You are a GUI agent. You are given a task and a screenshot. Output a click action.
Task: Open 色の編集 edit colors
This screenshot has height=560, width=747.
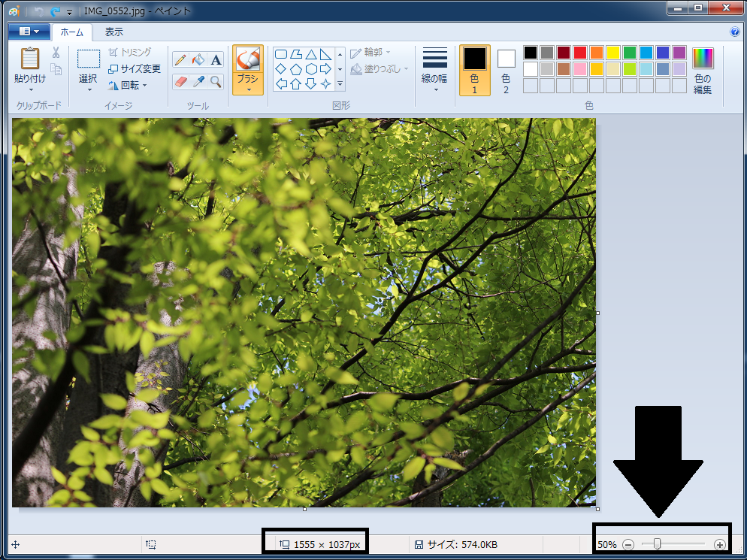pyautogui.click(x=703, y=70)
